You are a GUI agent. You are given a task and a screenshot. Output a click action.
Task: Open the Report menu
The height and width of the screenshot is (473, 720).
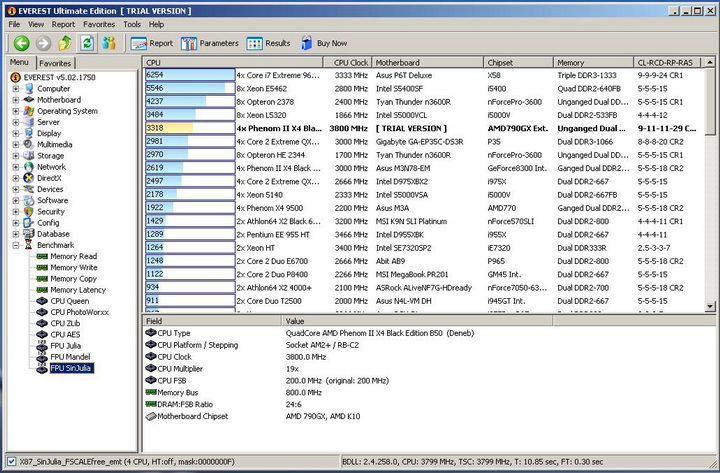(63, 24)
